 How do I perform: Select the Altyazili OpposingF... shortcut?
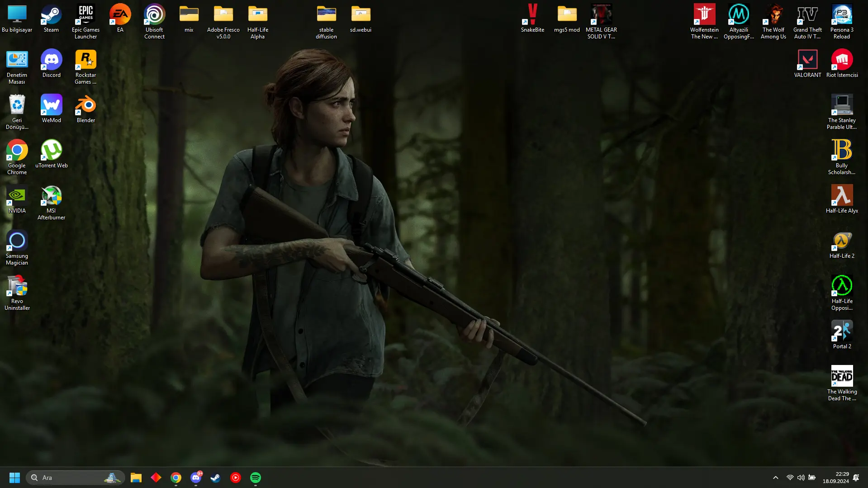click(739, 22)
